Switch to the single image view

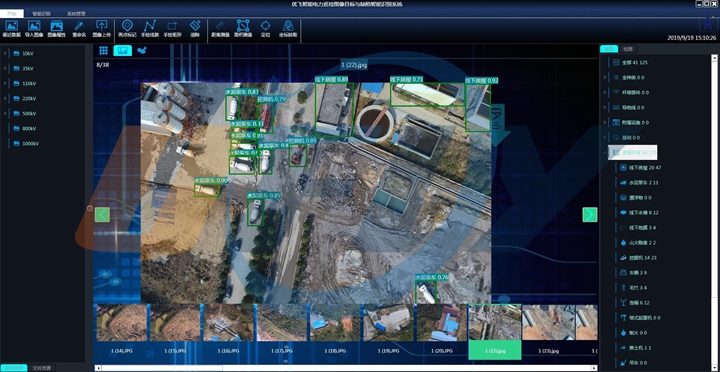pyautogui.click(x=123, y=51)
